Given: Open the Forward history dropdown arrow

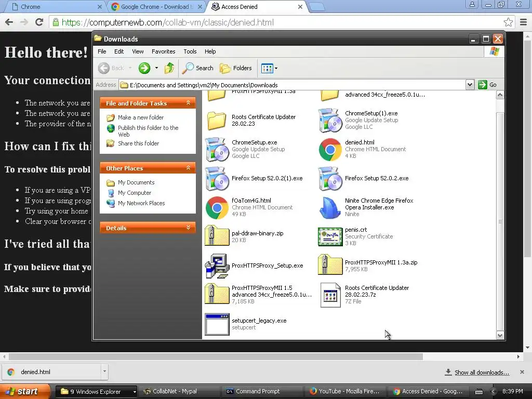Looking at the screenshot, I should click(x=156, y=68).
